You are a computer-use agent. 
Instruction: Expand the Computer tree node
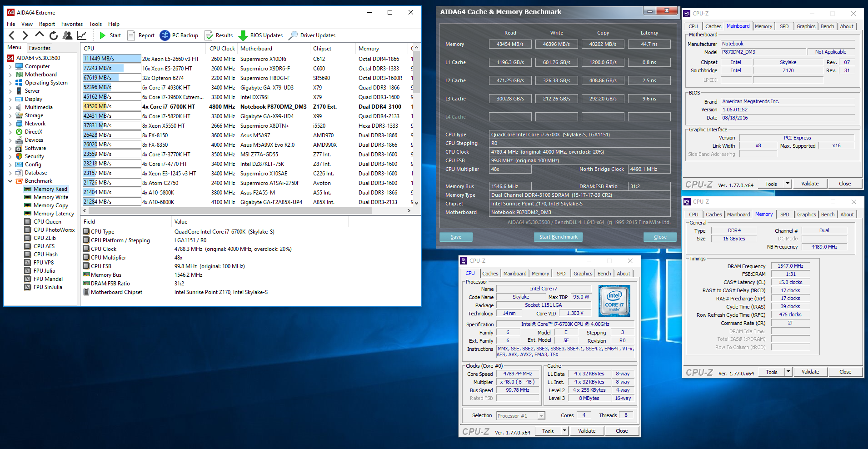[x=10, y=66]
